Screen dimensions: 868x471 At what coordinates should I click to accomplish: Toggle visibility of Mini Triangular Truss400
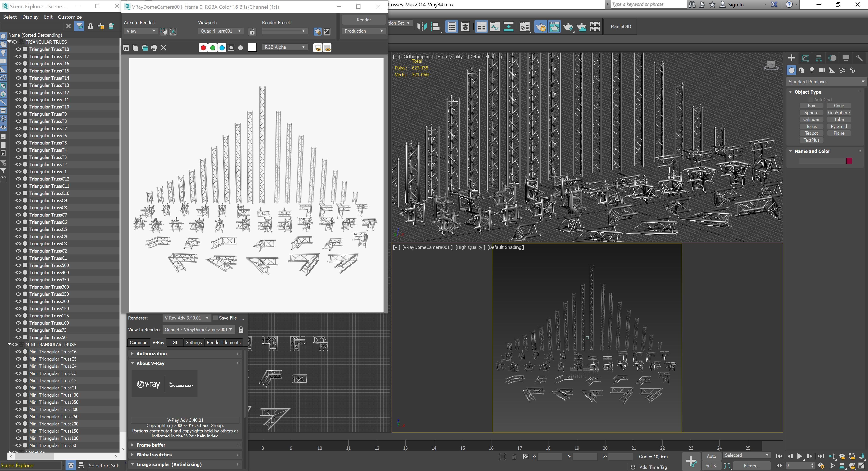[x=18, y=395]
